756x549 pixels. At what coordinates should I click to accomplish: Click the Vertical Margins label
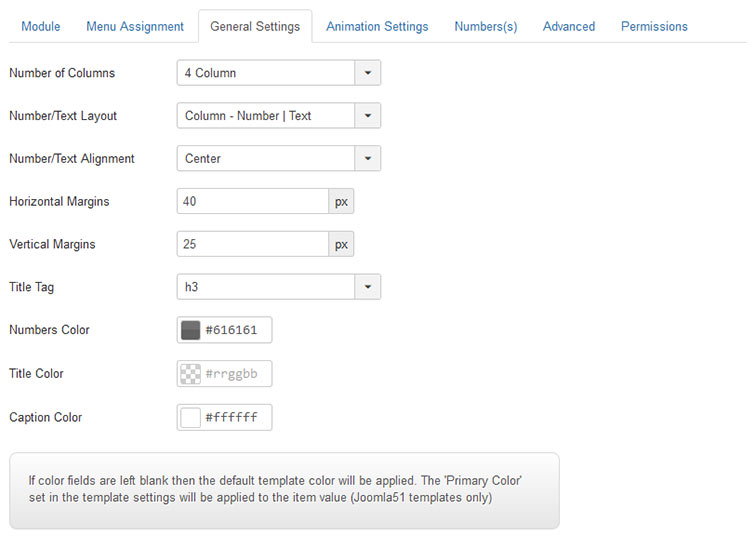coord(53,244)
